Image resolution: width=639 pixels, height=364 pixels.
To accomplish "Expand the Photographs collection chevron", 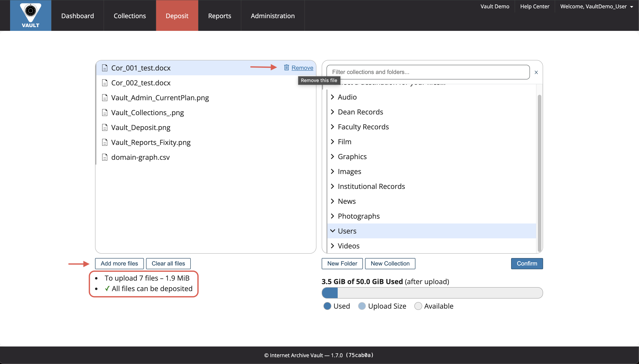I will 332,216.
